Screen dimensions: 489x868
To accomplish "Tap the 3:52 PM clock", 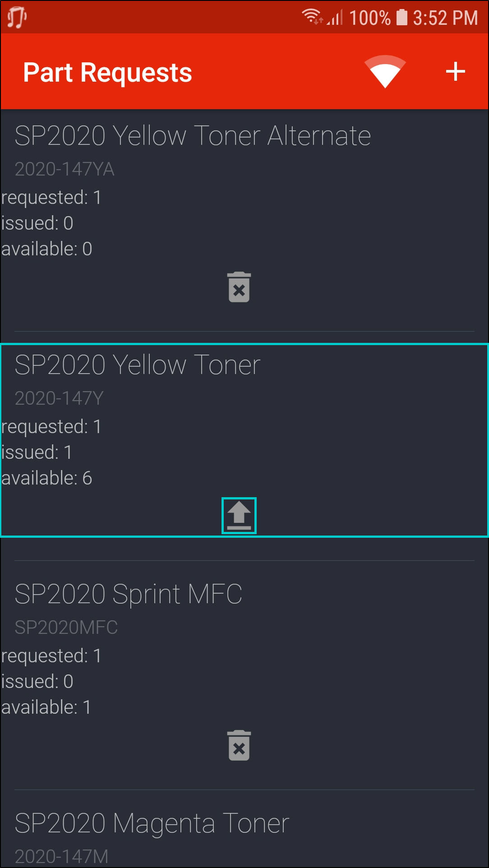I will point(445,18).
